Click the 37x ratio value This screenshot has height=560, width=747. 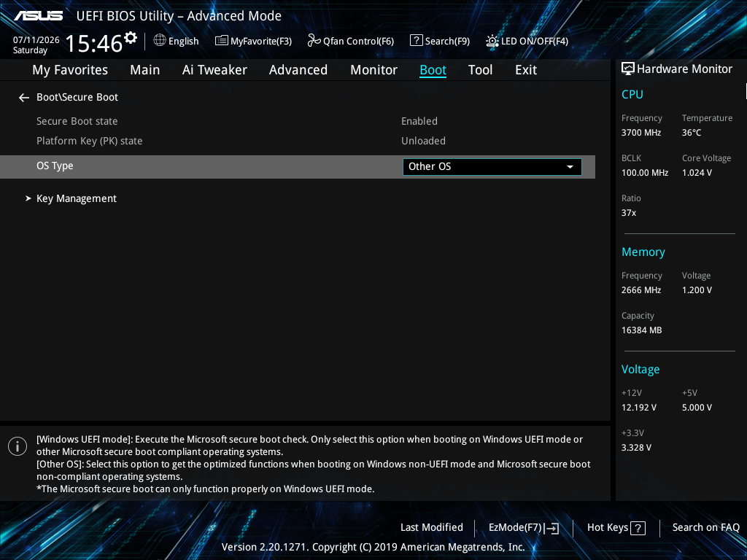click(628, 212)
